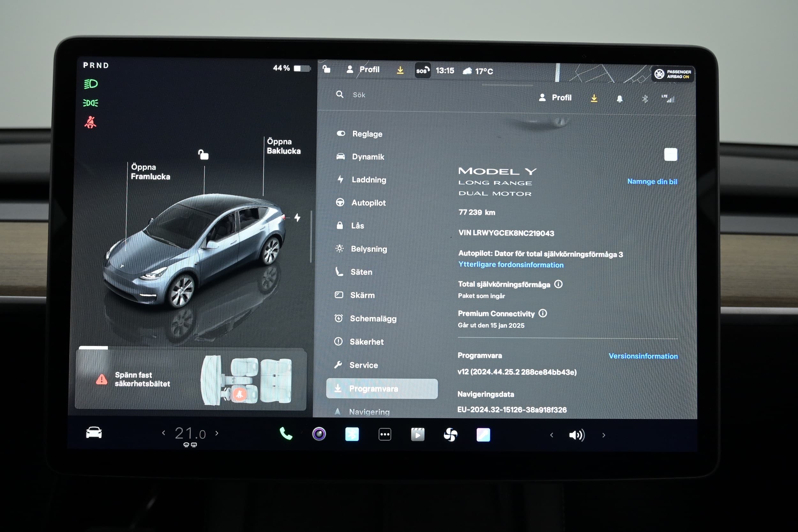
Task: Tap Navigeringsdata EU-2024.32 version text
Action: (x=512, y=409)
